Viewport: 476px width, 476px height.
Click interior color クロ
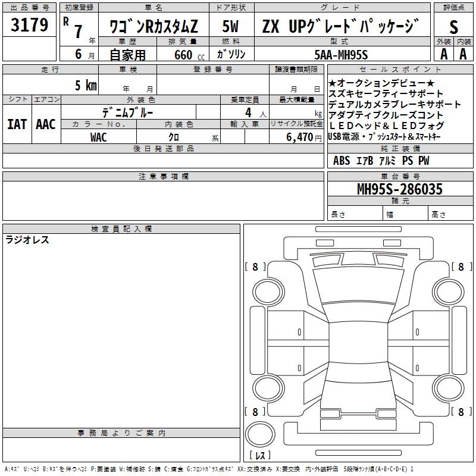point(174,137)
